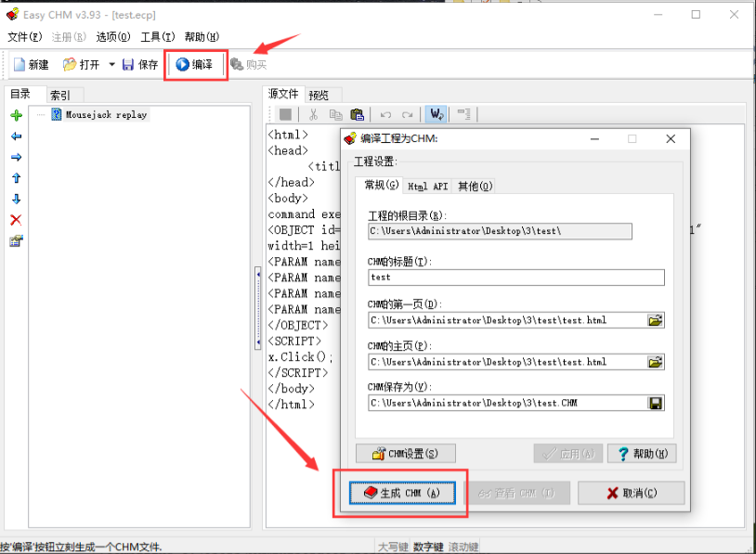Open the Tools (工具) menu
756x554 pixels.
tap(158, 36)
